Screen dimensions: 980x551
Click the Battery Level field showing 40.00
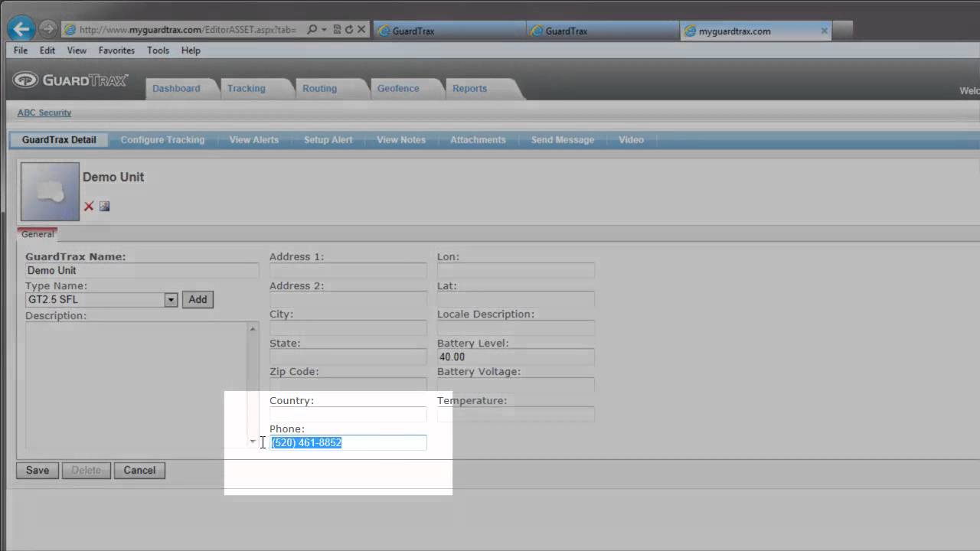click(515, 357)
